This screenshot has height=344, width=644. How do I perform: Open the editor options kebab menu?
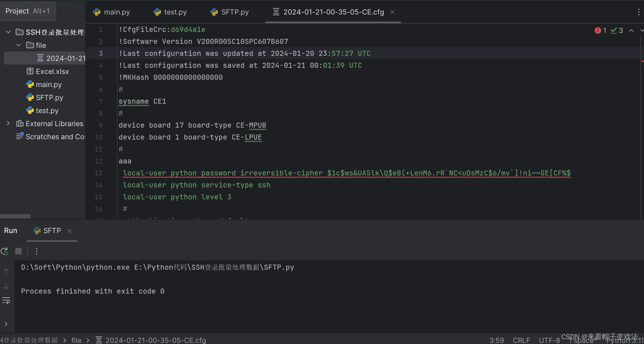click(x=639, y=12)
